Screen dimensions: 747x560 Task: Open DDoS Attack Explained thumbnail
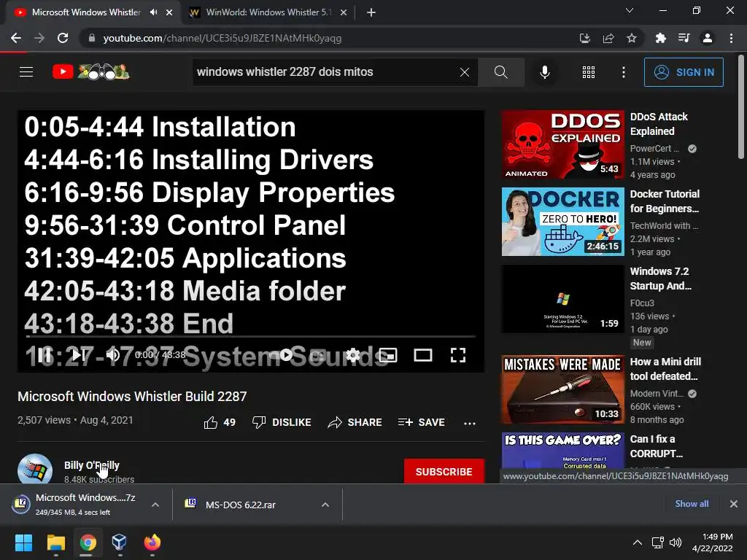click(x=562, y=144)
